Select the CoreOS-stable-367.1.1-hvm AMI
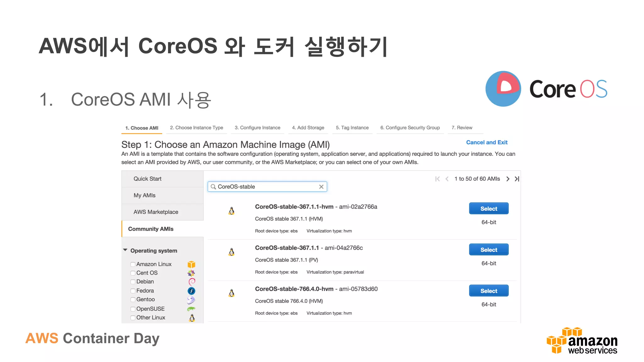Screen dimensions: 644x362 [x=489, y=209]
